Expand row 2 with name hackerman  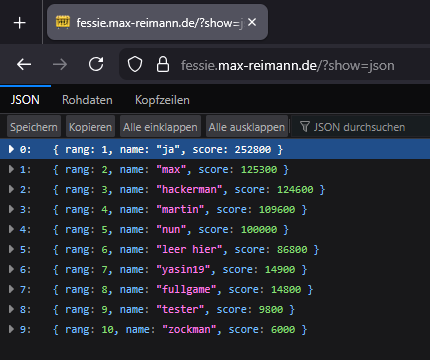(x=11, y=189)
